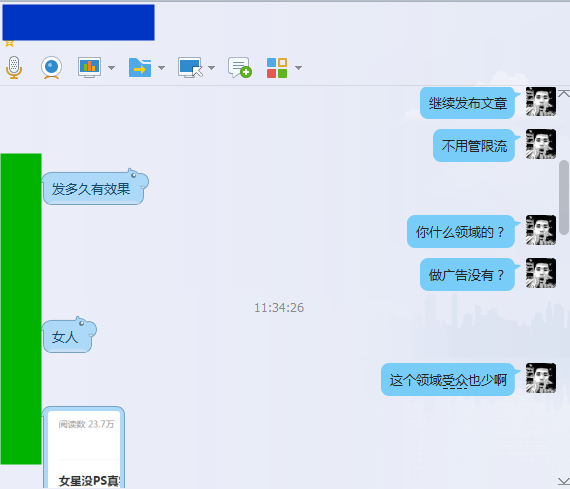570x489 pixels.
Task: Start a video call with webcam icon
Action: click(x=51, y=68)
